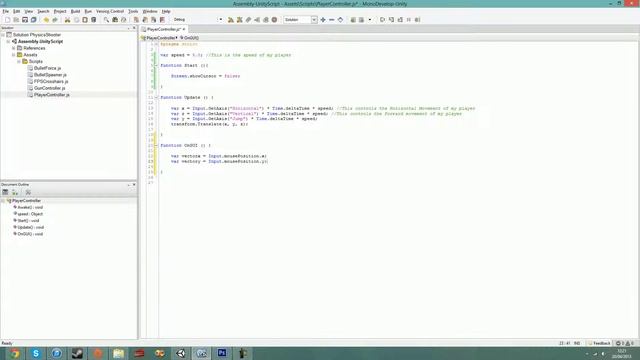Viewport: 640px width, 360px height.
Task: Open the Debug configuration dropdown
Action: tap(198, 20)
